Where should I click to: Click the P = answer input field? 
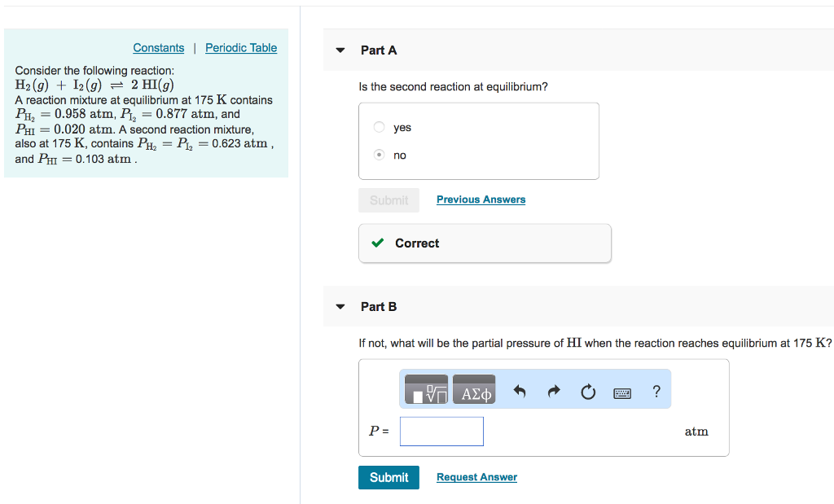click(x=441, y=432)
